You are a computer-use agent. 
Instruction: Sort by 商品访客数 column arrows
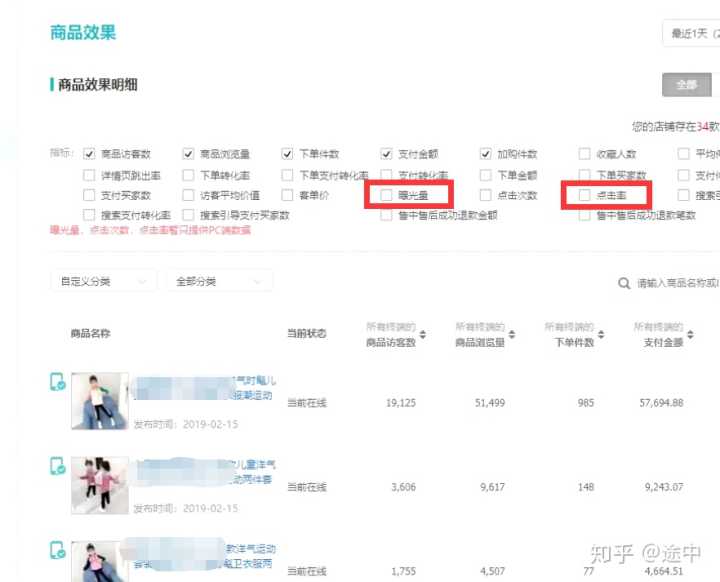click(422, 334)
